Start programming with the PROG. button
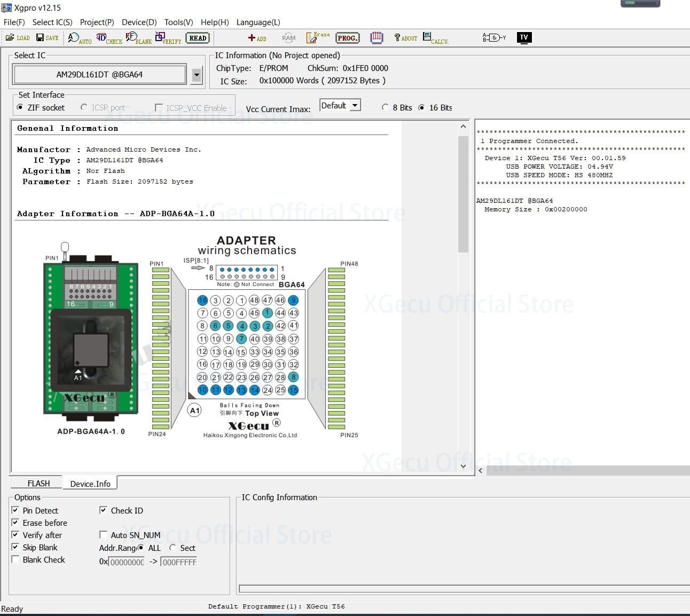Image resolution: width=690 pixels, height=616 pixels. 347,38
